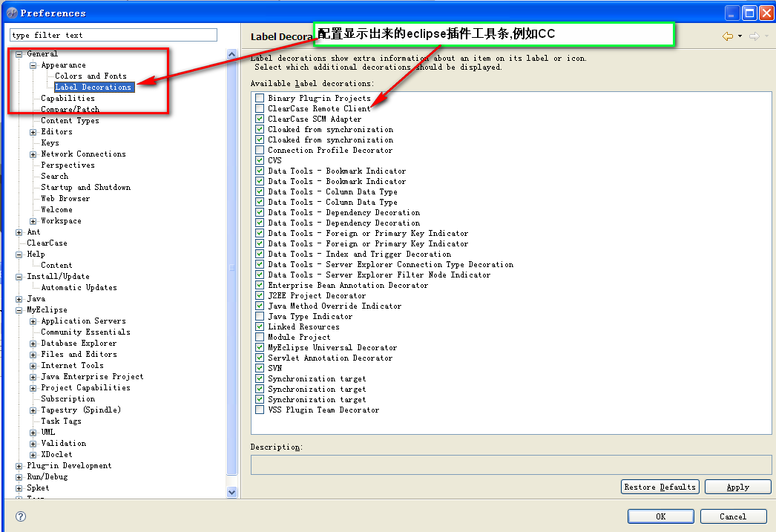Enable the Module Project decoration
The height and width of the screenshot is (532, 776).
coord(260,337)
